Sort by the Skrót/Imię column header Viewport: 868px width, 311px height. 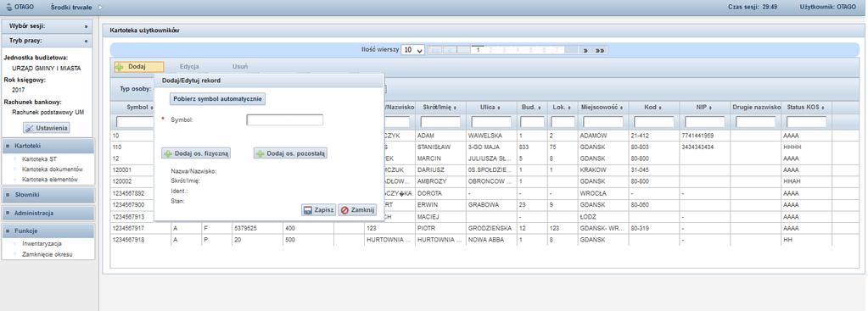[x=440, y=107]
